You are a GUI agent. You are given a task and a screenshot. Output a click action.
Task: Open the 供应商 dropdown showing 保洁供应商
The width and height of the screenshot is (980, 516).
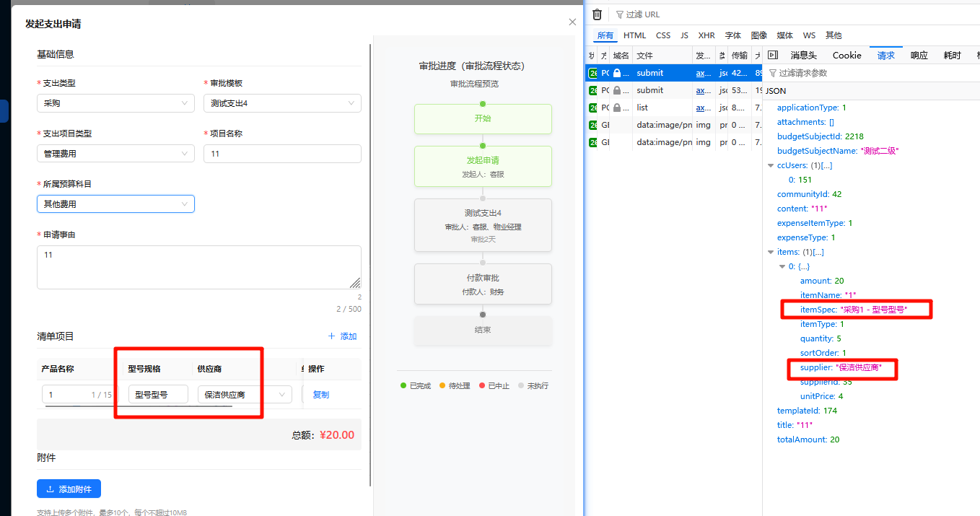245,395
